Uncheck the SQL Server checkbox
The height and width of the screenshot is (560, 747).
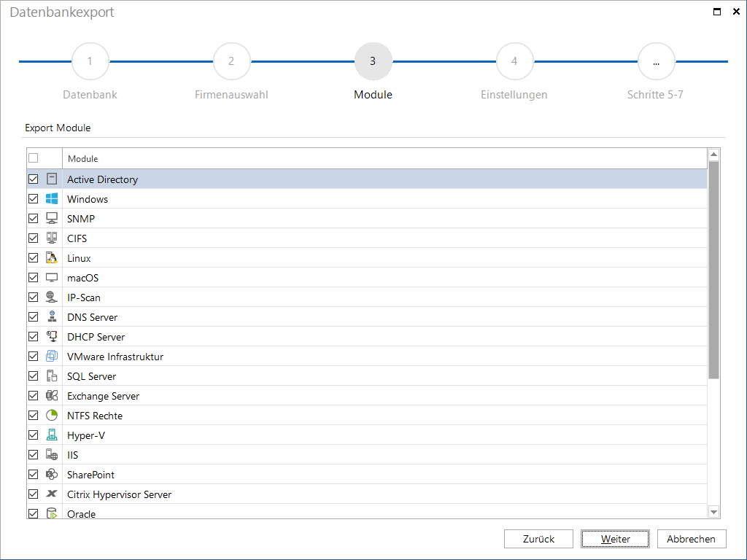click(x=34, y=376)
